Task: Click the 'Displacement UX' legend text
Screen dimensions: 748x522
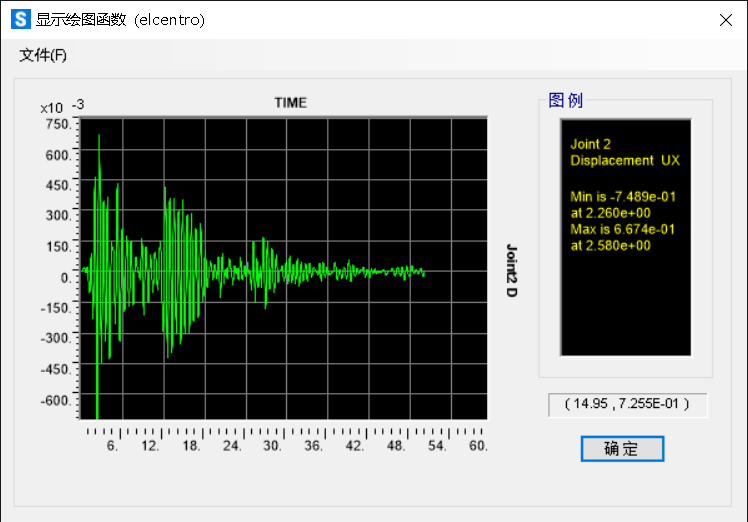Action: 625,160
